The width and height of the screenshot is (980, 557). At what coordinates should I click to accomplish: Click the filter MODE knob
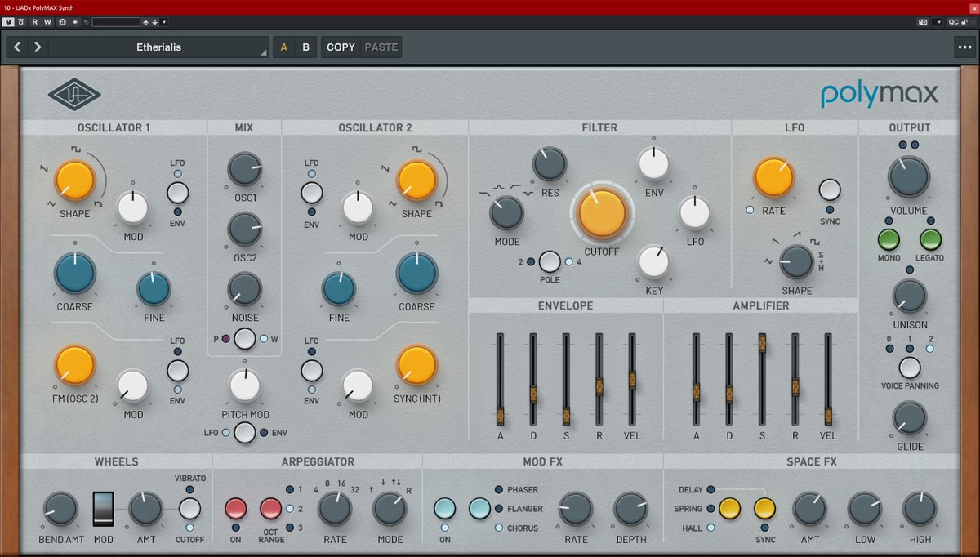tap(506, 213)
